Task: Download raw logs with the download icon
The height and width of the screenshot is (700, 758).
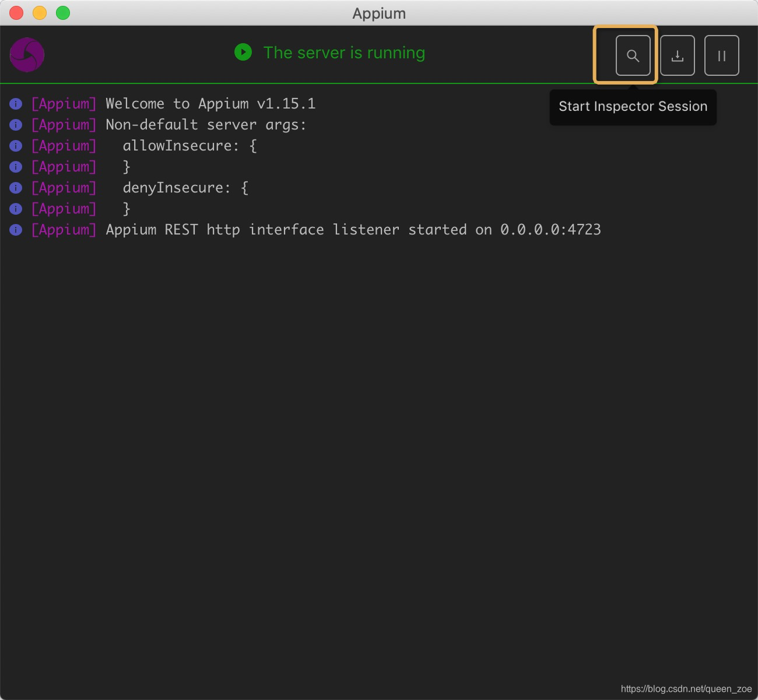Action: pyautogui.click(x=677, y=55)
